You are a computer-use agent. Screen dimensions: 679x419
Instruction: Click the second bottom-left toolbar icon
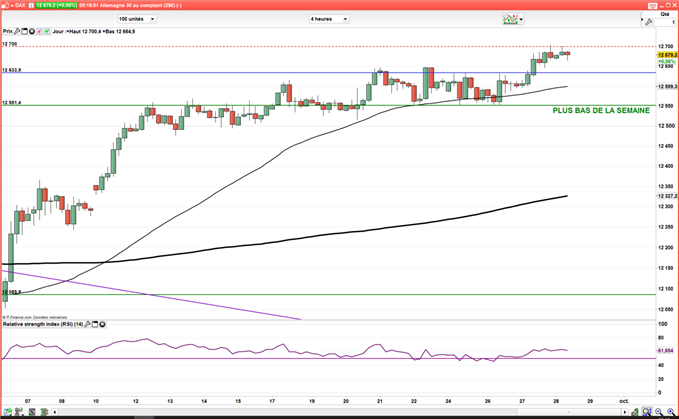[x=19, y=412]
